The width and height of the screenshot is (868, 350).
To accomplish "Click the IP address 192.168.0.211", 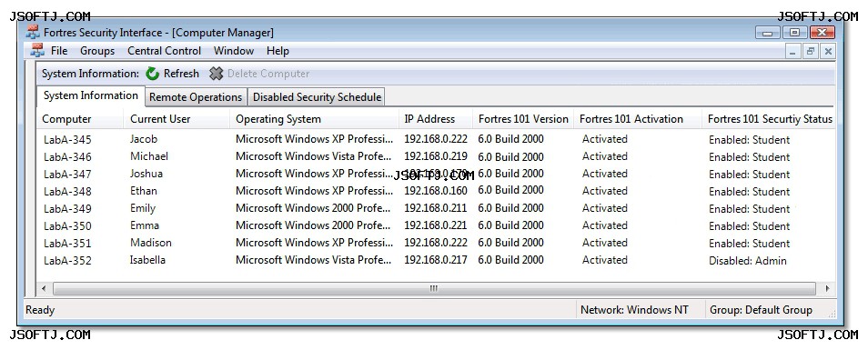I will point(436,208).
